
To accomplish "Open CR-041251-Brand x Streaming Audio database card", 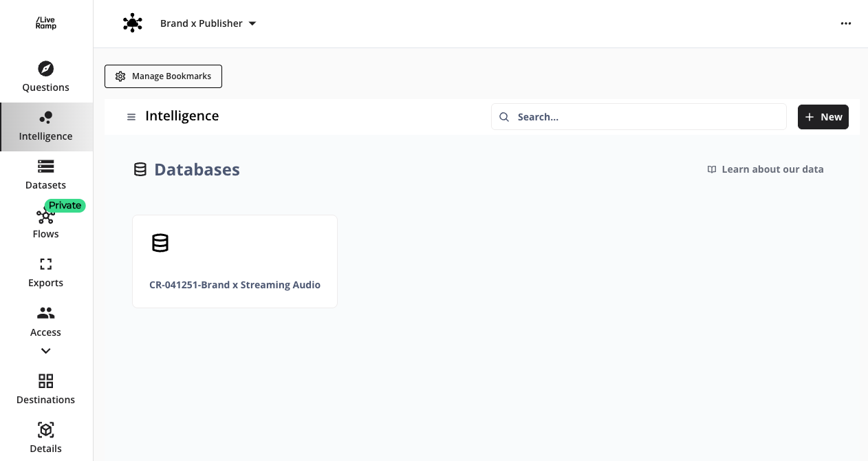I will pyautogui.click(x=235, y=261).
